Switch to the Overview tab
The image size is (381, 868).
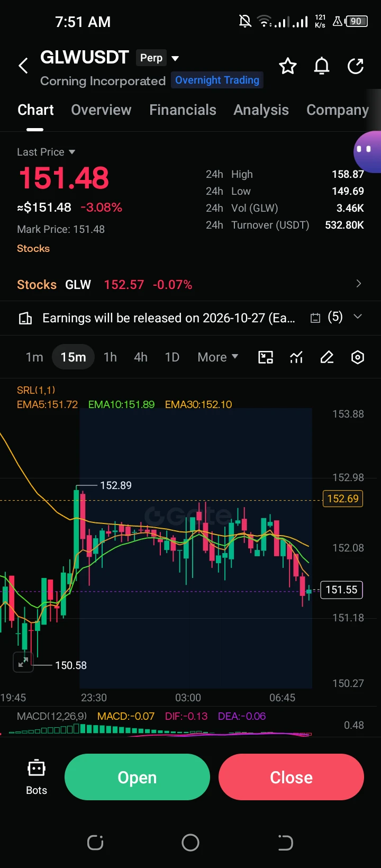pyautogui.click(x=101, y=110)
